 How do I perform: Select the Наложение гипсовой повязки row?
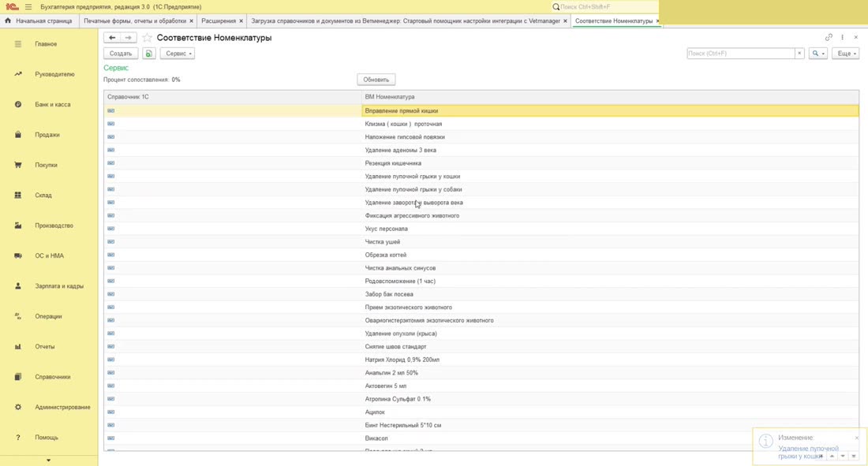(x=481, y=136)
